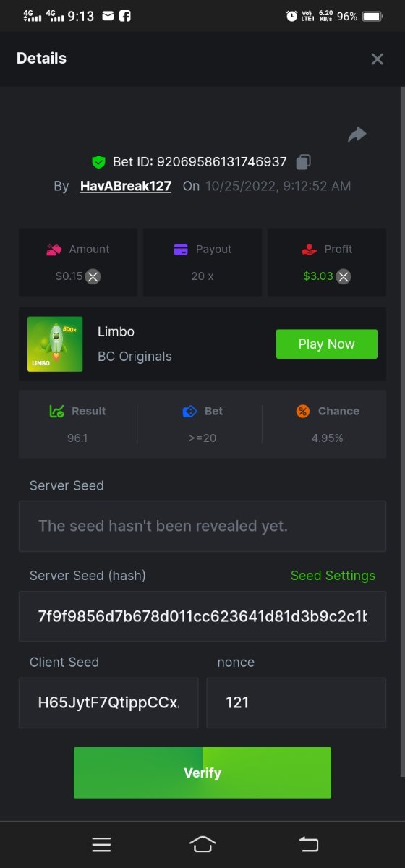Tap the share arrow icon
The image size is (405, 868).
(x=357, y=135)
